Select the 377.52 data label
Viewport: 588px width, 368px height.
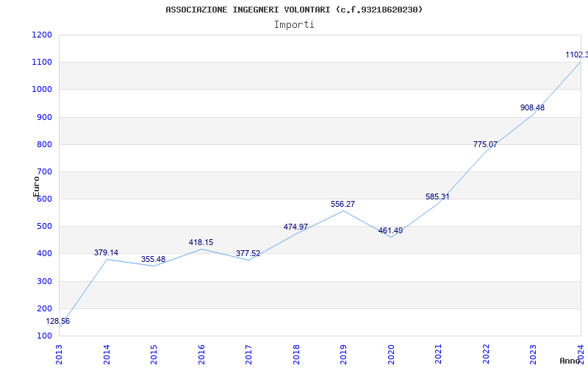[x=248, y=253]
